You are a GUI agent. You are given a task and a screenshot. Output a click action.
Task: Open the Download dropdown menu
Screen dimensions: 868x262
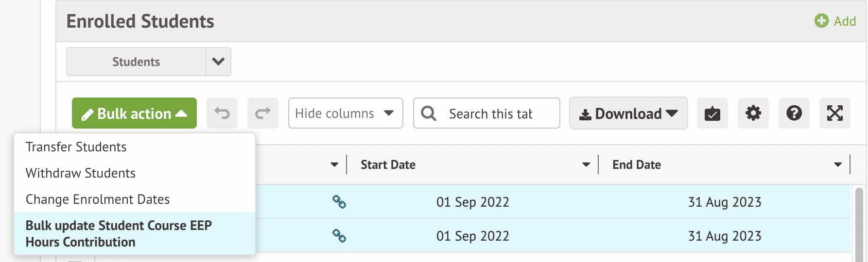(x=628, y=114)
